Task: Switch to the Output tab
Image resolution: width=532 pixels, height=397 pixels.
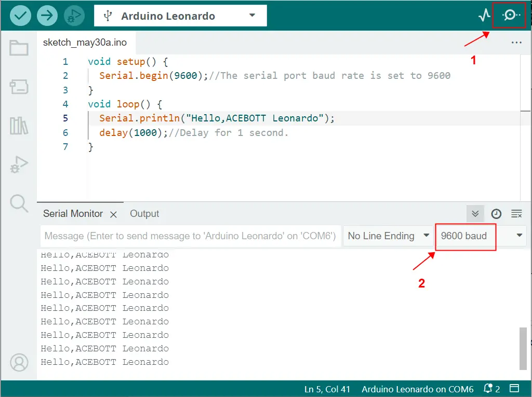Action: click(x=144, y=214)
